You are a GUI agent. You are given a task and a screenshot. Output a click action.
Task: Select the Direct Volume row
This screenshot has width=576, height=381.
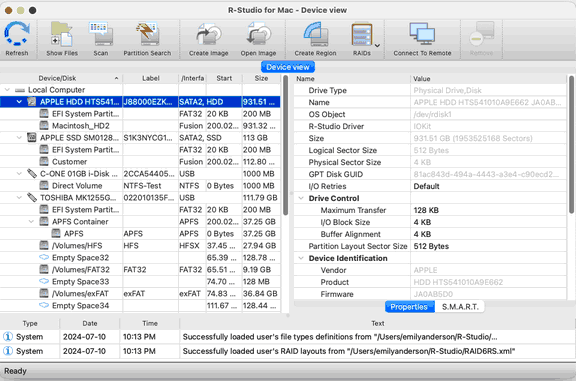tap(140, 186)
